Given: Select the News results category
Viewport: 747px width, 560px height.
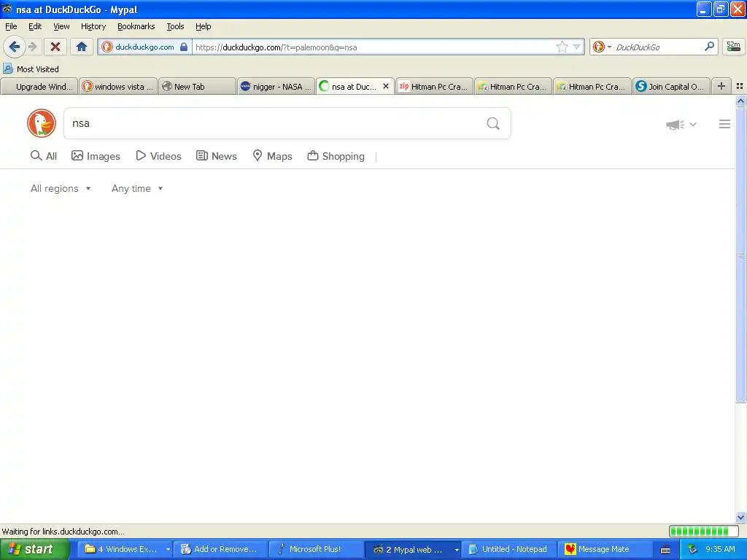Looking at the screenshot, I should [216, 156].
